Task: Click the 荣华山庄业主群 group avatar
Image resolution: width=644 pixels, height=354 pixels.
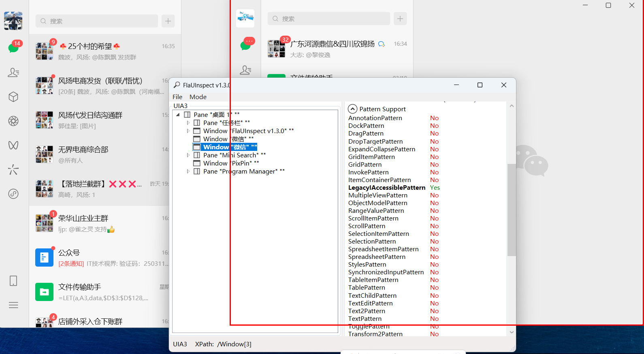Action: pyautogui.click(x=44, y=223)
